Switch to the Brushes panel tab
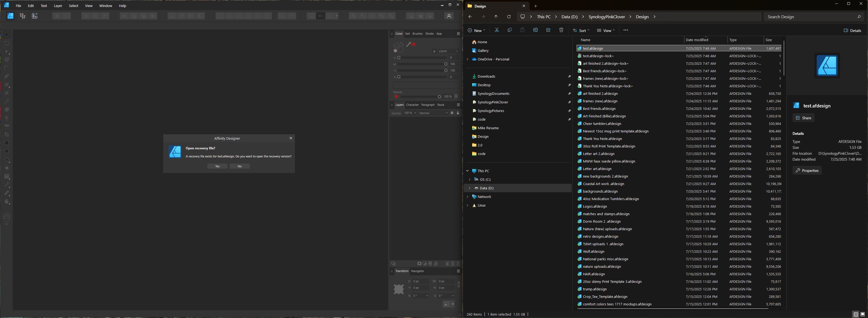This screenshot has height=318, width=868. point(418,34)
